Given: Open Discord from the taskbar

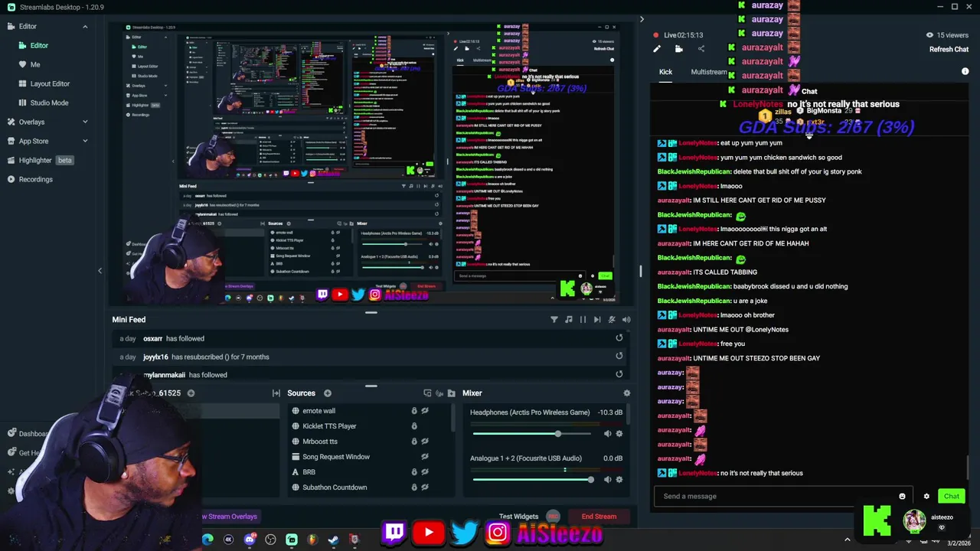Looking at the screenshot, I should (250, 540).
